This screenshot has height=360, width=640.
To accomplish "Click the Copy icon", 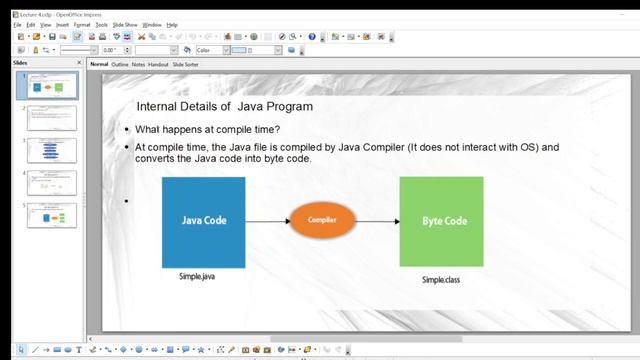I will 152,37.
